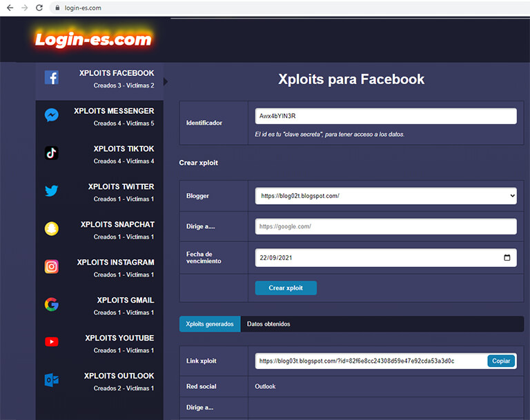Click the 'Creados 4 - Victimas 4' text
530x420 pixels.
click(x=124, y=161)
